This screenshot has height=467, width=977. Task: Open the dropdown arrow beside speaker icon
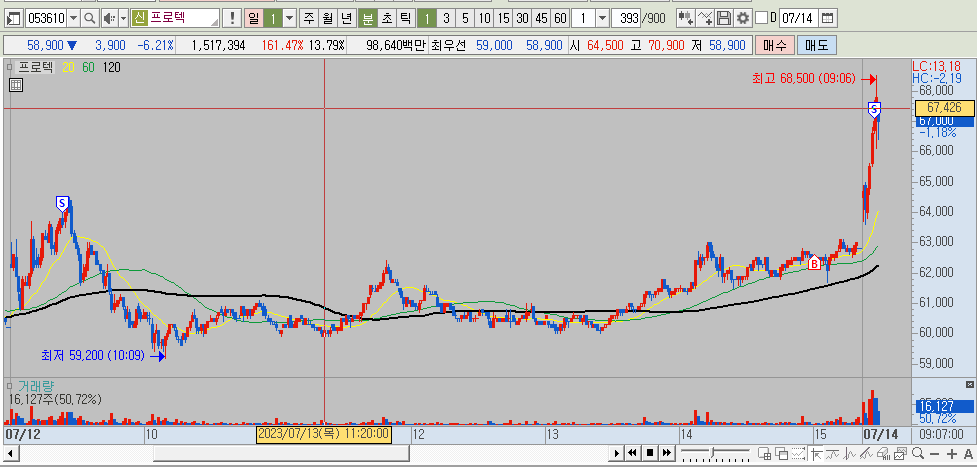pyautogui.click(x=123, y=18)
